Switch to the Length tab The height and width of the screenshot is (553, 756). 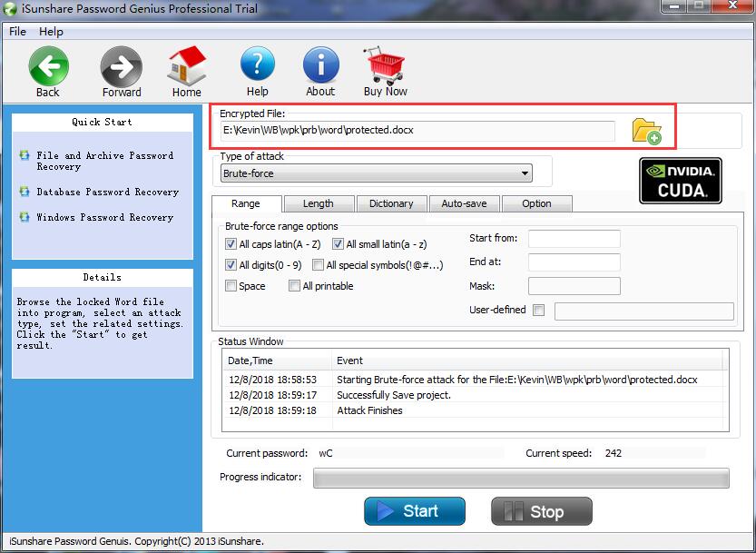(319, 203)
